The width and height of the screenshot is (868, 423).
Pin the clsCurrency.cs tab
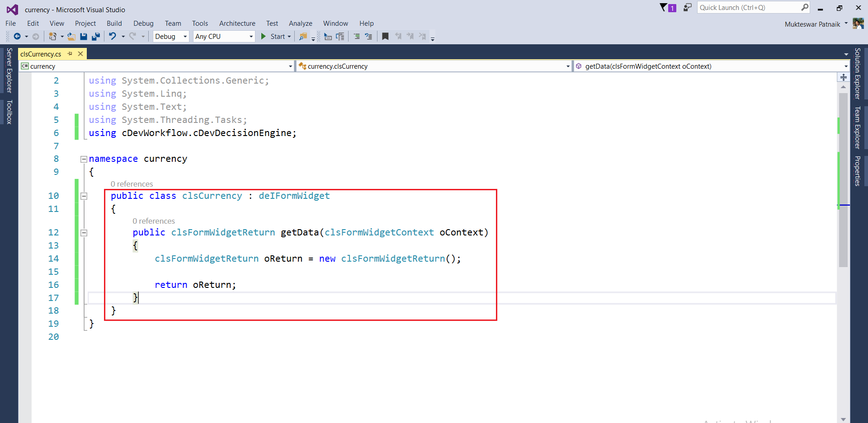[x=70, y=54]
